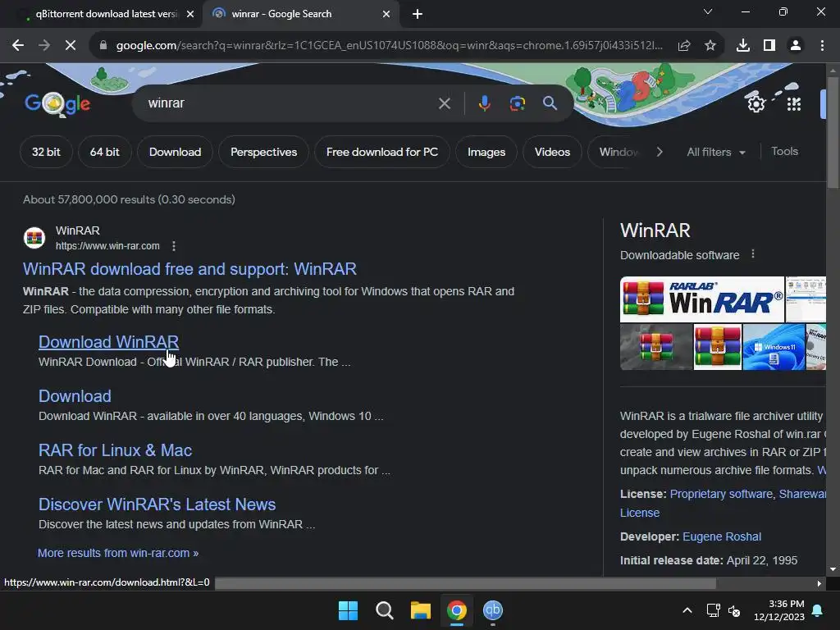Click the Google doodle logo

point(57,104)
